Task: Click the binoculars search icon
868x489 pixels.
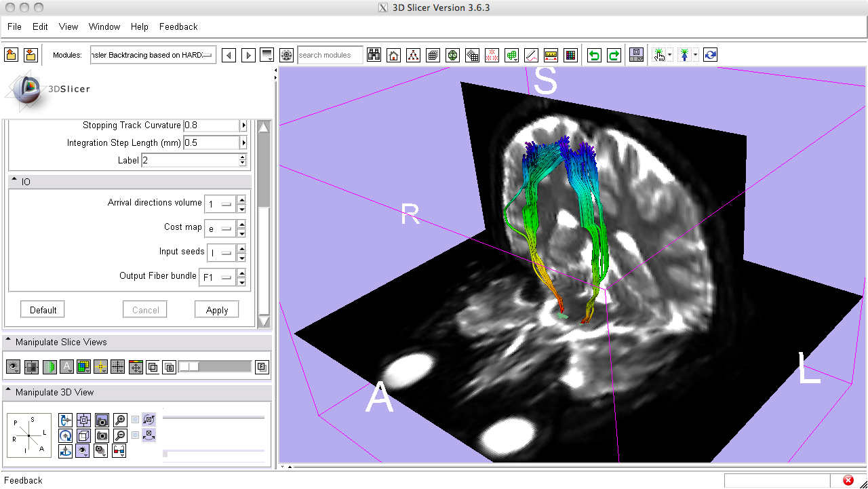Action: click(374, 55)
